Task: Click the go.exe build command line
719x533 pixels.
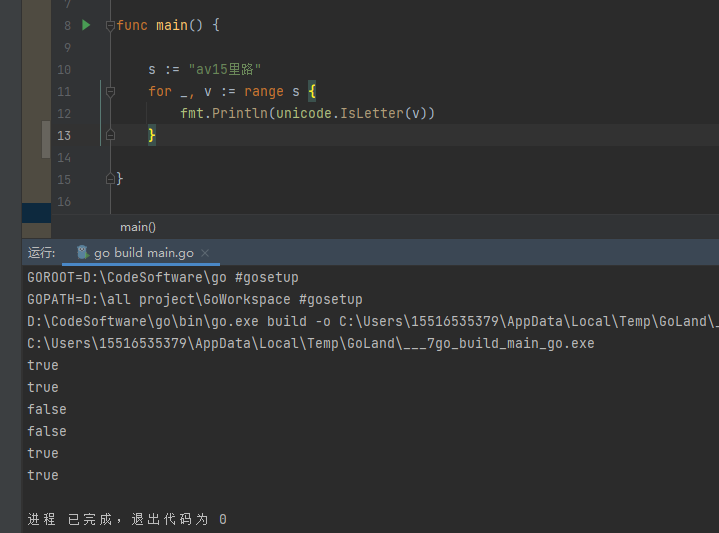Action: coord(372,321)
